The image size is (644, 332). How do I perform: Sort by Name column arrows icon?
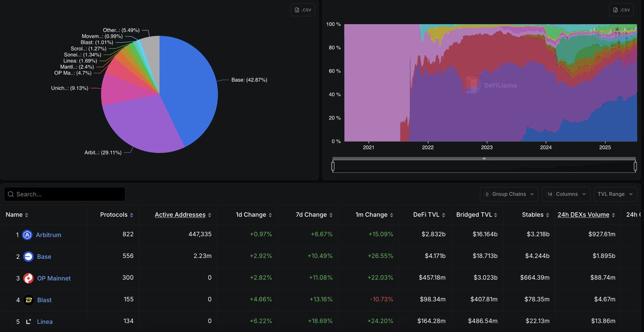tap(27, 215)
